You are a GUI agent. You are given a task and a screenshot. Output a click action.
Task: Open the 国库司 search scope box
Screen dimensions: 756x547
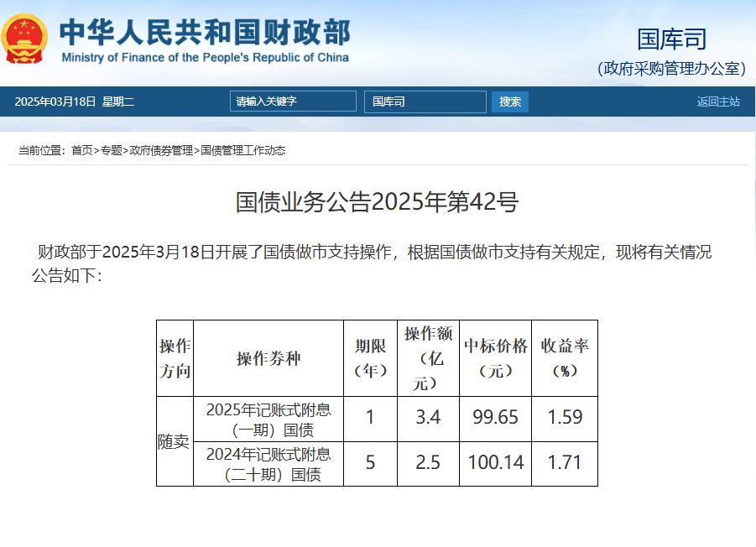click(x=425, y=102)
